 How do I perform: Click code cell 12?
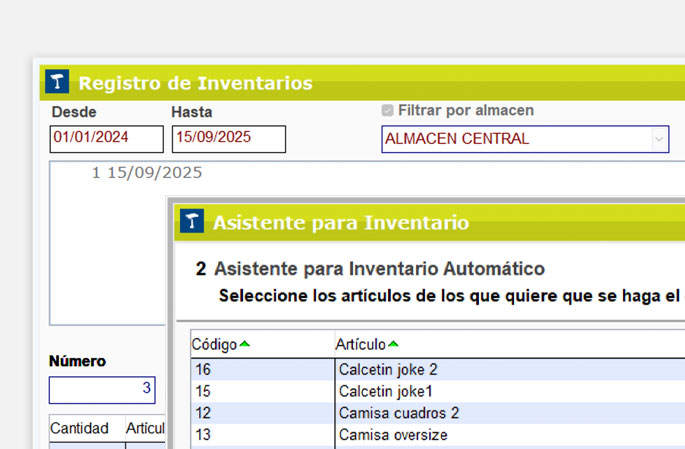coord(263,413)
